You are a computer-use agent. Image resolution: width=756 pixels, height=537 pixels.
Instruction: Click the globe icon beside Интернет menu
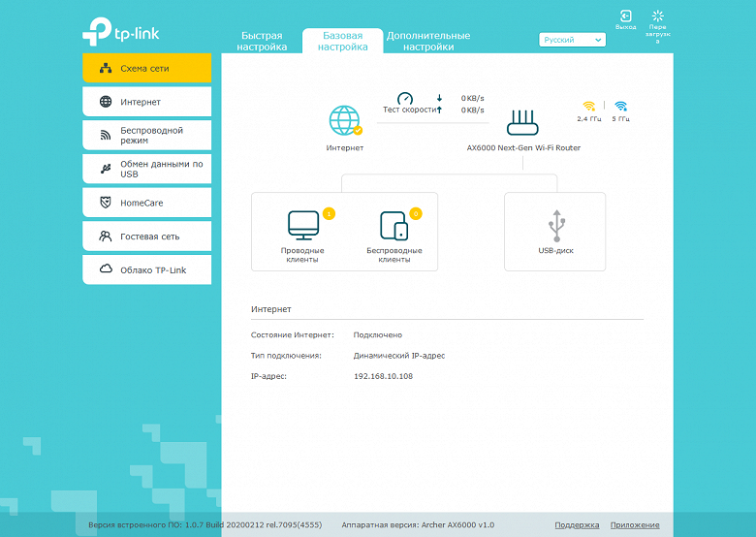pos(106,102)
